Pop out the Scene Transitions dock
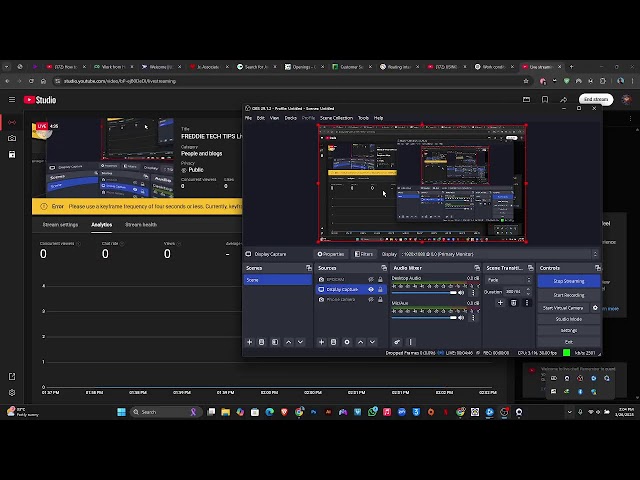This screenshot has height=480, width=640. point(530,268)
